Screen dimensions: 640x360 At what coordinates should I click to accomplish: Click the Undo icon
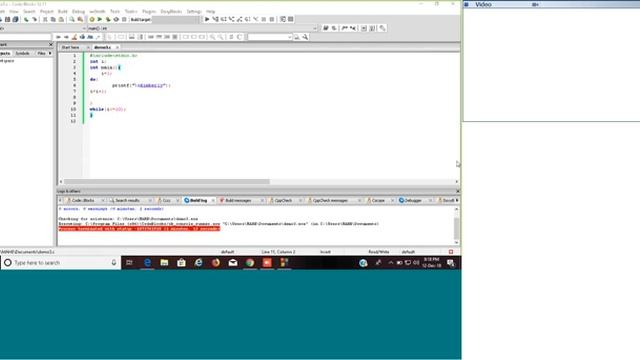coord(26,19)
